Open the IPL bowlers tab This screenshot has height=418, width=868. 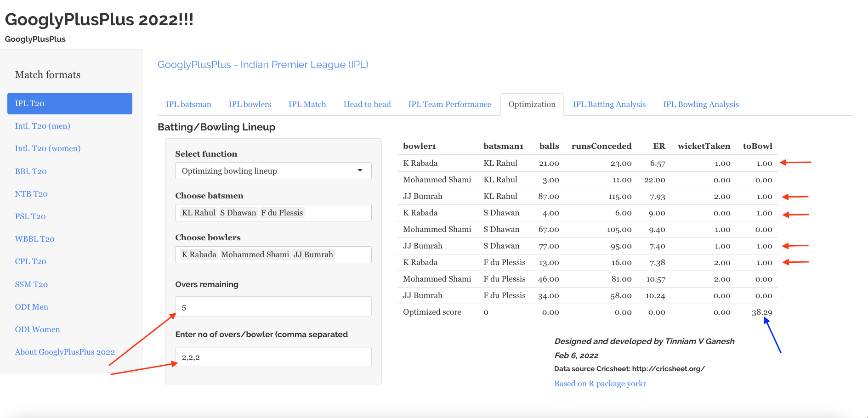[x=250, y=104]
